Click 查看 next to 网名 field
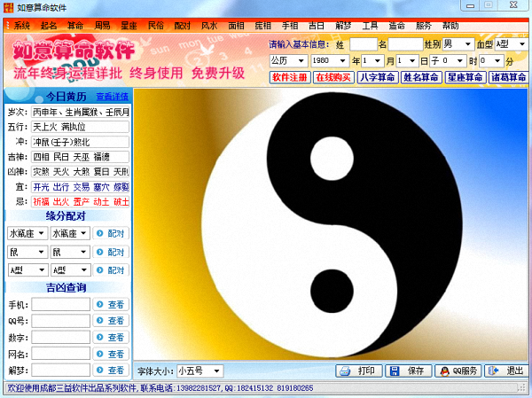Viewport: 532px width, 398px height. click(112, 354)
